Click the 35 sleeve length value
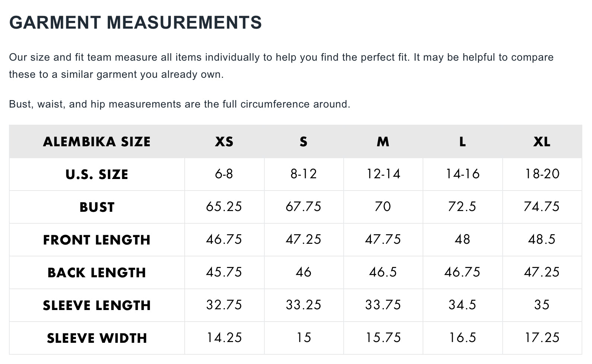 click(x=542, y=305)
